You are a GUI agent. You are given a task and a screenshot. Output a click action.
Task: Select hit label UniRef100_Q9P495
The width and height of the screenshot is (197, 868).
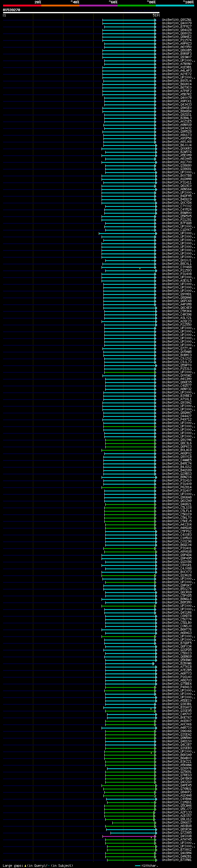177,558
